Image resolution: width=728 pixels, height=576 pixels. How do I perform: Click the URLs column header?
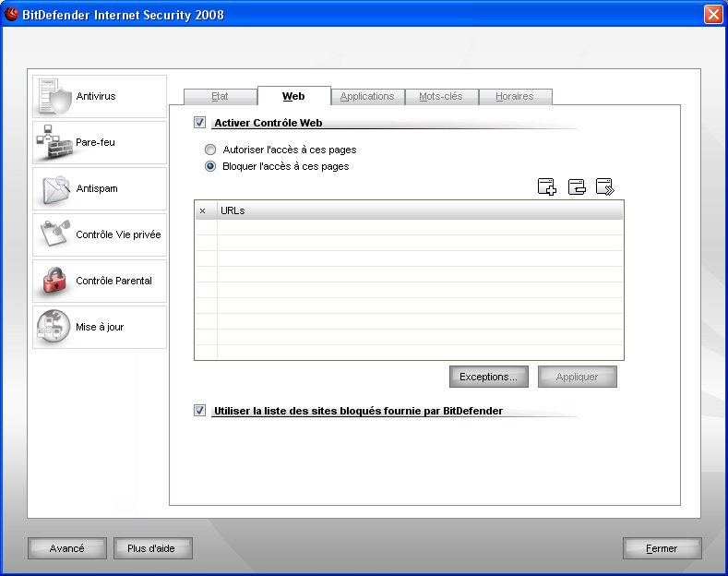click(x=420, y=210)
